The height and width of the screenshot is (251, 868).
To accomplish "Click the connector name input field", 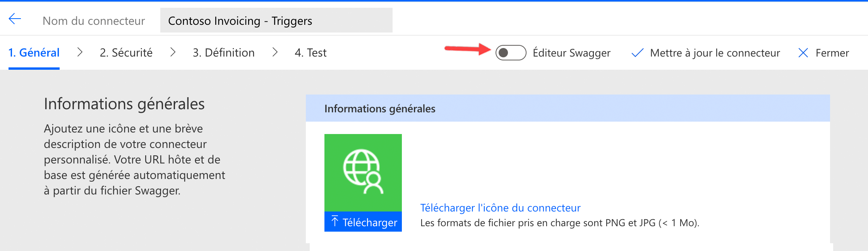I will tap(276, 20).
